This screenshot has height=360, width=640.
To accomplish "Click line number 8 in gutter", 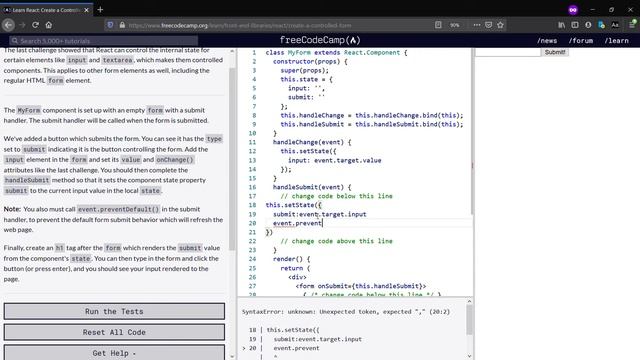I will pos(254,116).
